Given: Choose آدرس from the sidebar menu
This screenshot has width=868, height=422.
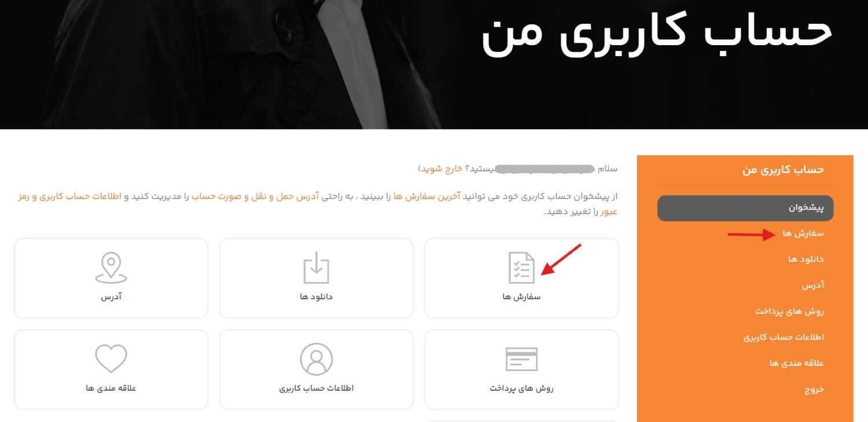Looking at the screenshot, I should pos(812,285).
